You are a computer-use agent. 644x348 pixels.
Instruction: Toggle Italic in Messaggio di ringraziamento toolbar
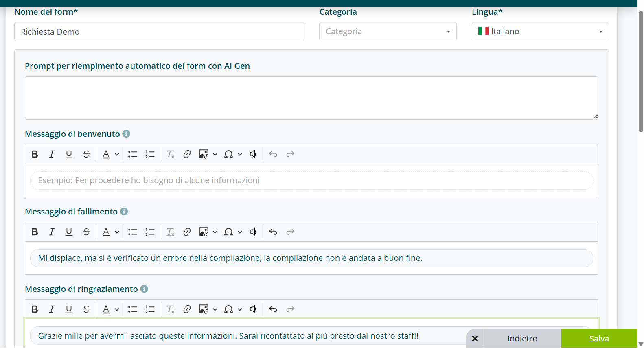[52, 309]
